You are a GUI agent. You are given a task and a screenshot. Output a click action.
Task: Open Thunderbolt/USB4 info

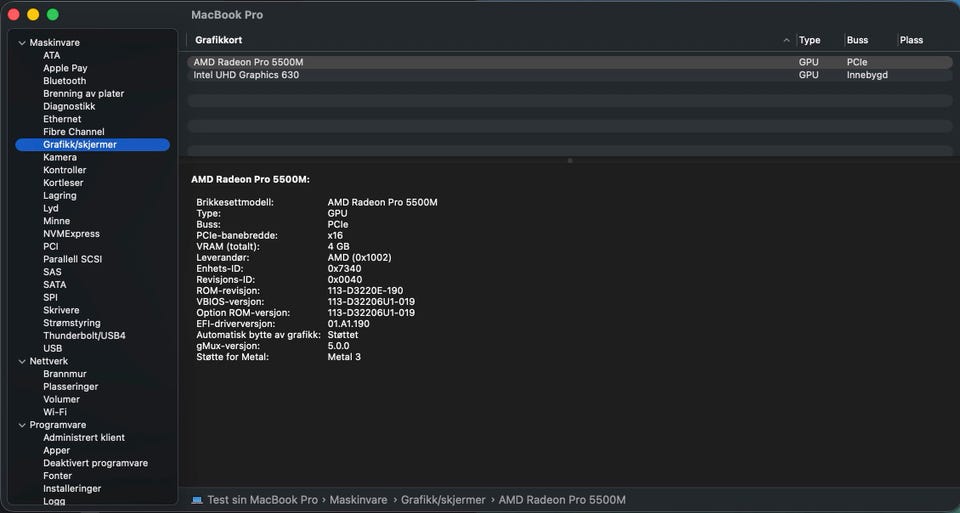(84, 335)
